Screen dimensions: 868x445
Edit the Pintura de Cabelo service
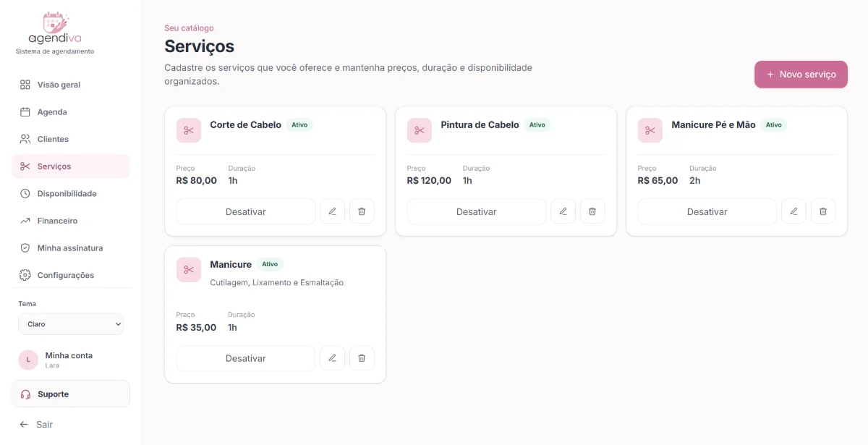[563, 211]
